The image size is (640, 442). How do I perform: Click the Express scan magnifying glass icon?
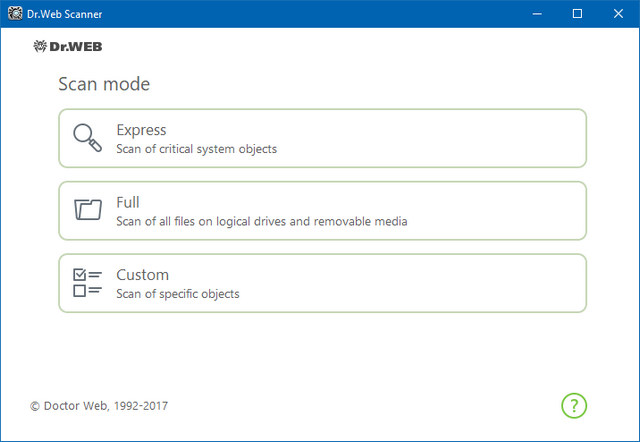(88, 138)
